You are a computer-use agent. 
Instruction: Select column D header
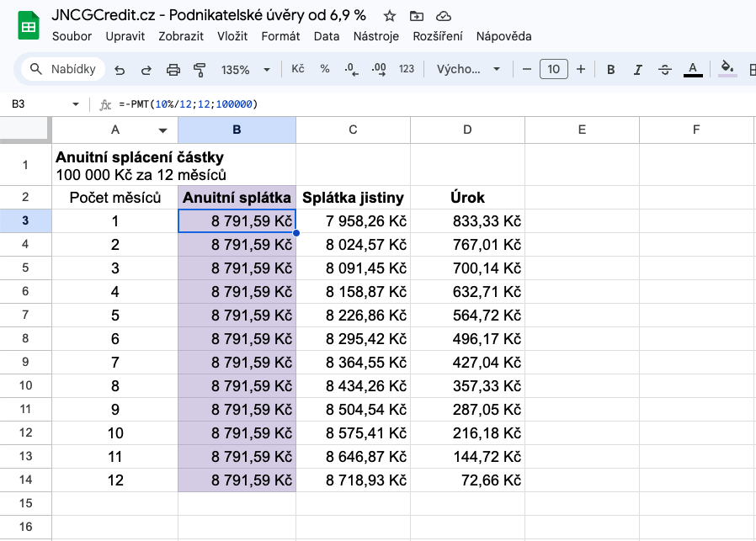[x=467, y=130]
